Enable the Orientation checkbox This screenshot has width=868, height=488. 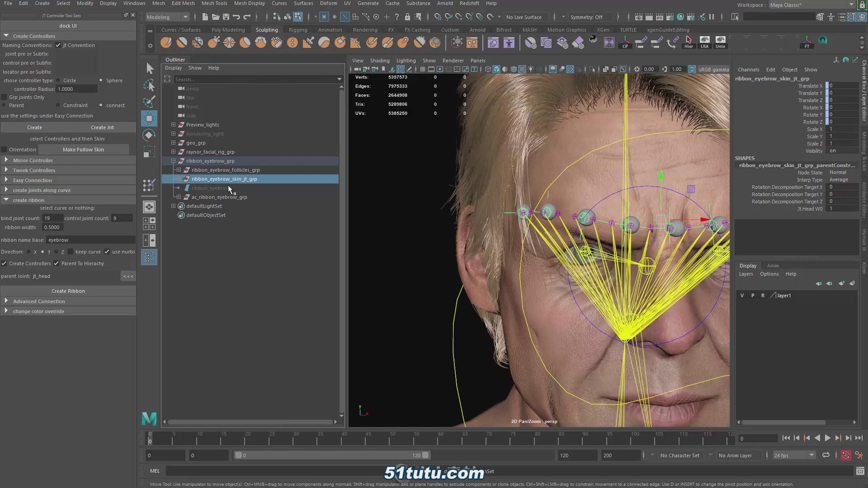[5, 150]
